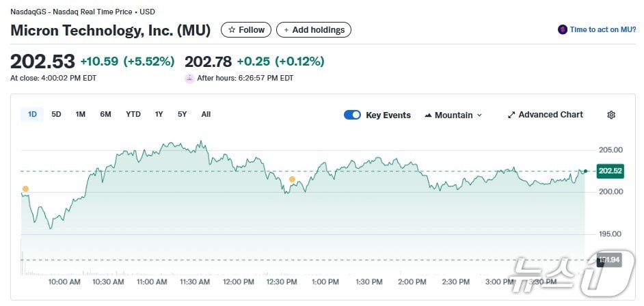Click the purple icon beside Time to act

click(x=563, y=29)
